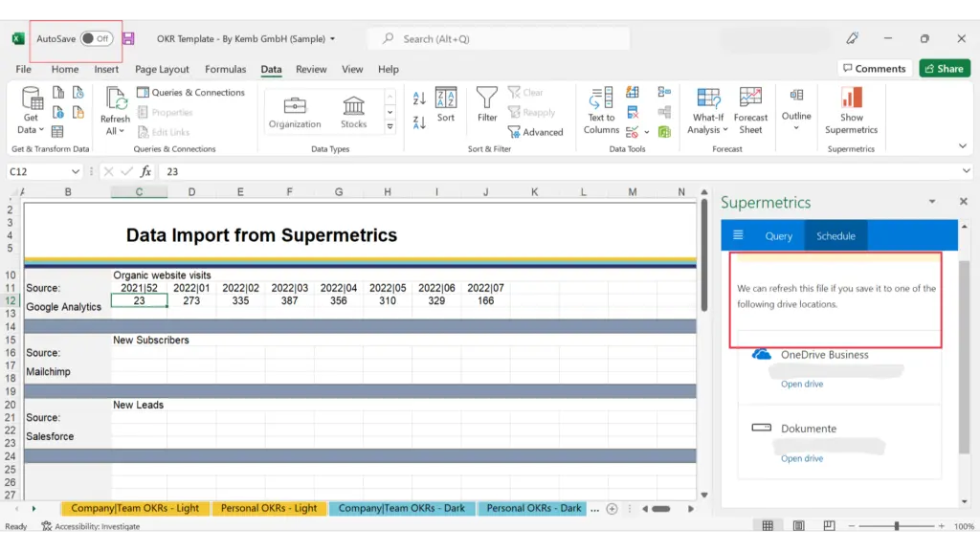Open the Help tab
The width and height of the screenshot is (980, 551).
[389, 69]
